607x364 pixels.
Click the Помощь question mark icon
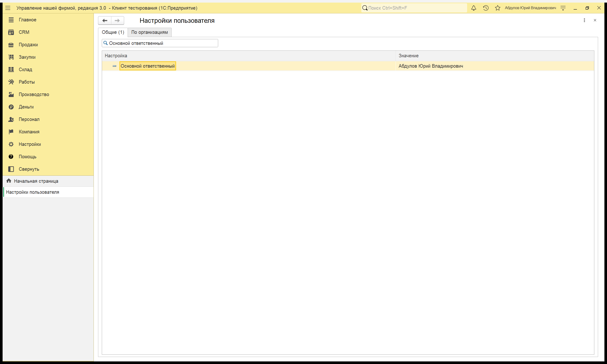tap(11, 156)
